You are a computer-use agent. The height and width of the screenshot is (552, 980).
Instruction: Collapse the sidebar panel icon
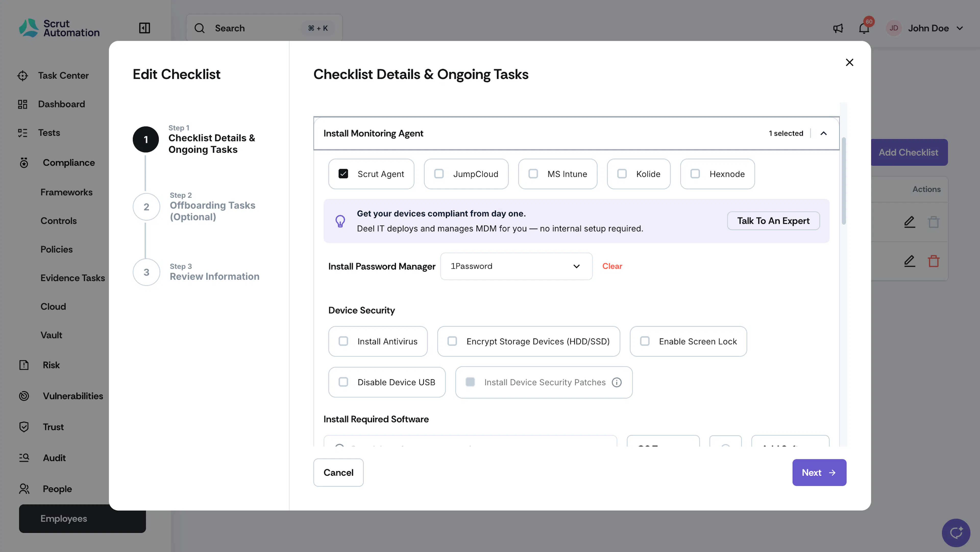pyautogui.click(x=144, y=28)
